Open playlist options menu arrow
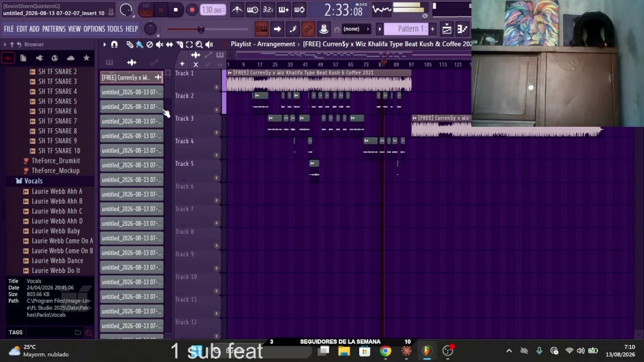644x362 pixels. tap(105, 45)
